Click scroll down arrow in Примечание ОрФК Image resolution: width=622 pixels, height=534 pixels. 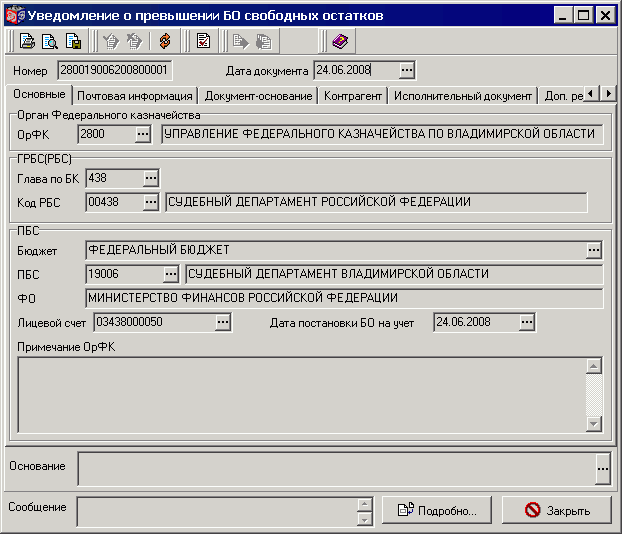pyautogui.click(x=594, y=424)
